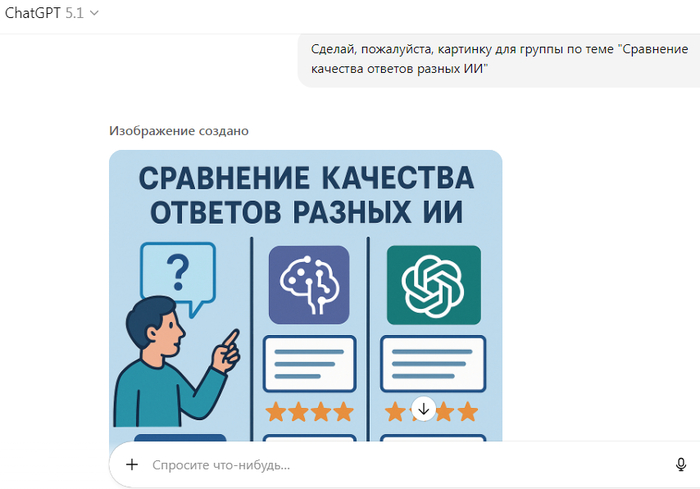The width and height of the screenshot is (700, 489).
Task: Click the answer card under the OpenAI logo
Action: (433, 363)
